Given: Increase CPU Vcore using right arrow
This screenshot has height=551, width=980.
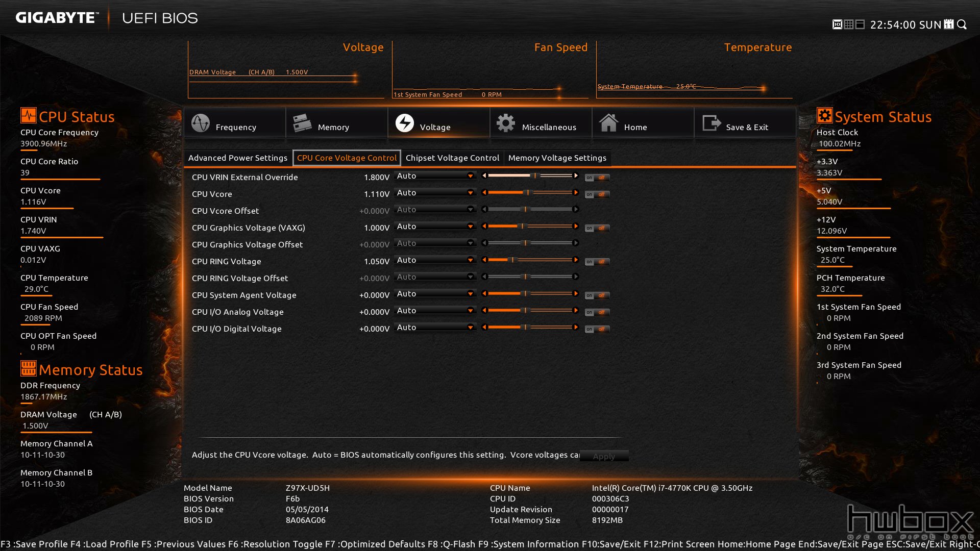Looking at the screenshot, I should tap(576, 192).
